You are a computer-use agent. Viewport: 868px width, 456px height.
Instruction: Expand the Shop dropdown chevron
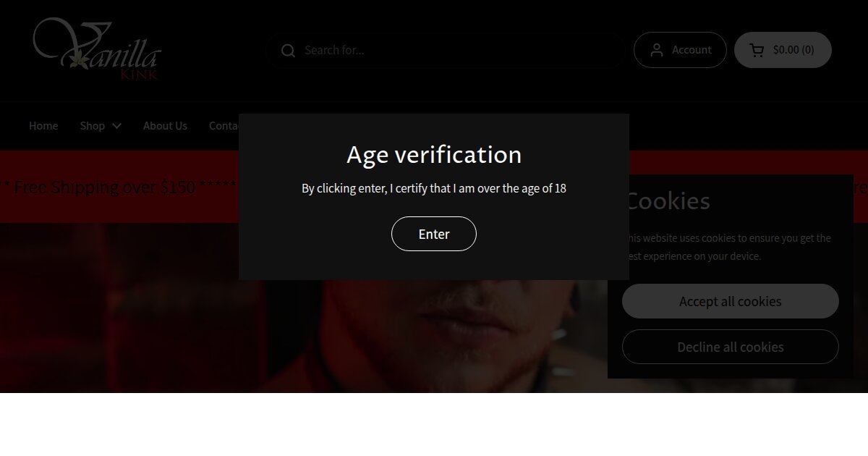[116, 126]
